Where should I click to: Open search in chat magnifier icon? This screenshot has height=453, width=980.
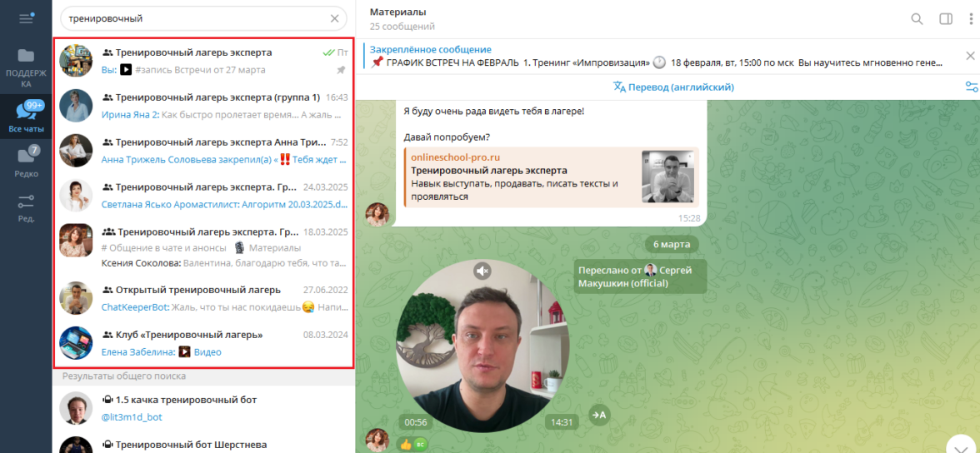917,19
